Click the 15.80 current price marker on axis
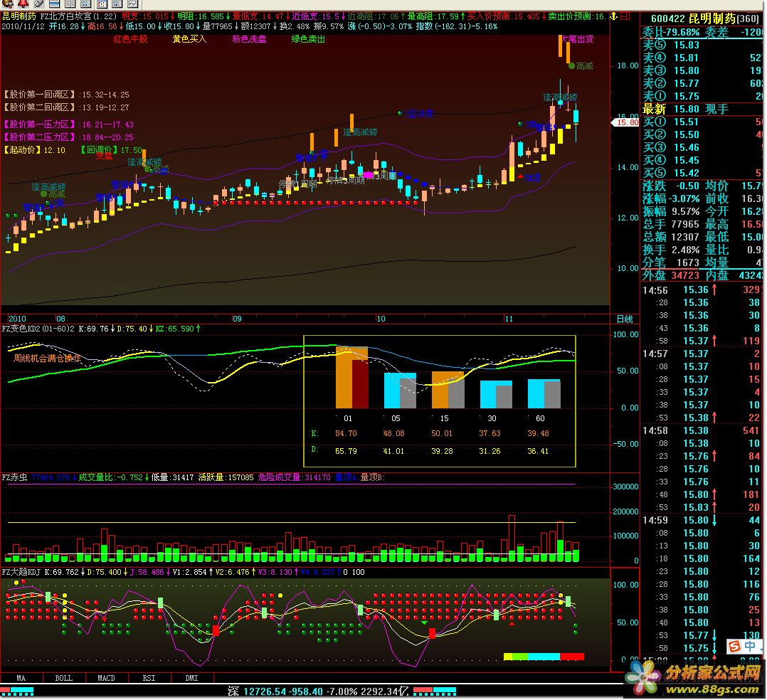This screenshot has height=700, width=767. pos(626,123)
